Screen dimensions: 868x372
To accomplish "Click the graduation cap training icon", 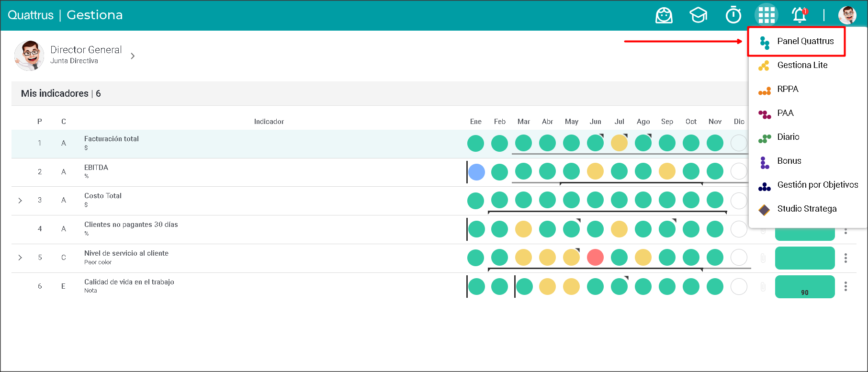I will [x=698, y=15].
